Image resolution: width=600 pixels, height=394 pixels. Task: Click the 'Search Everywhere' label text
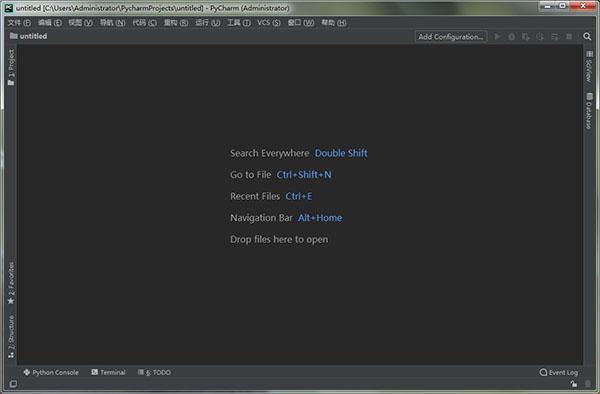[x=269, y=153]
